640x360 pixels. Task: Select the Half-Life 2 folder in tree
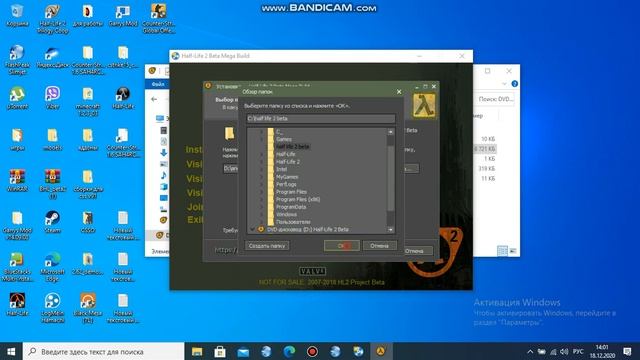point(288,162)
